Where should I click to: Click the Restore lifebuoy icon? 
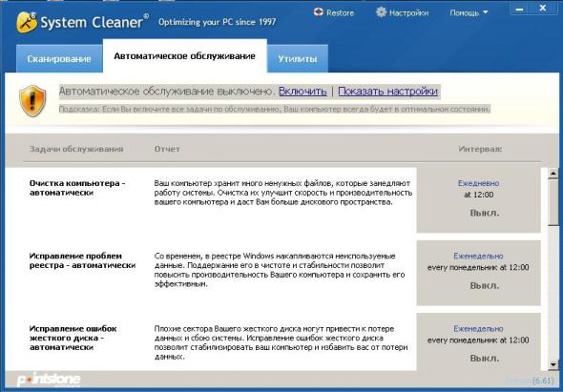tap(319, 12)
